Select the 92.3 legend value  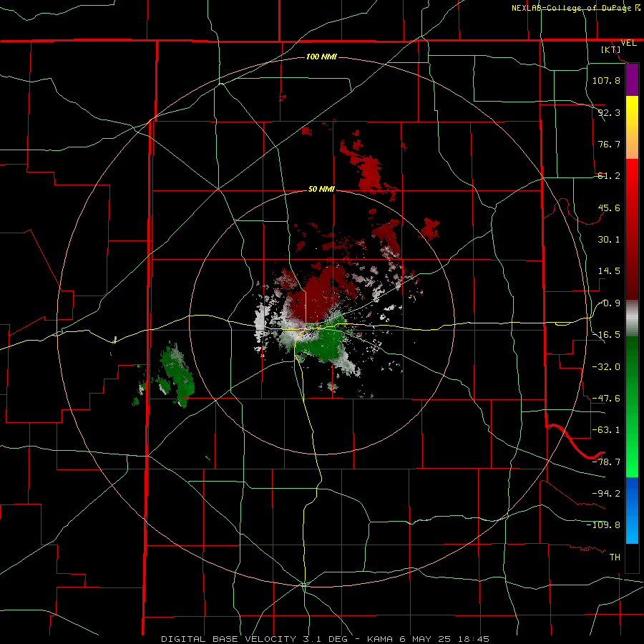609,112
